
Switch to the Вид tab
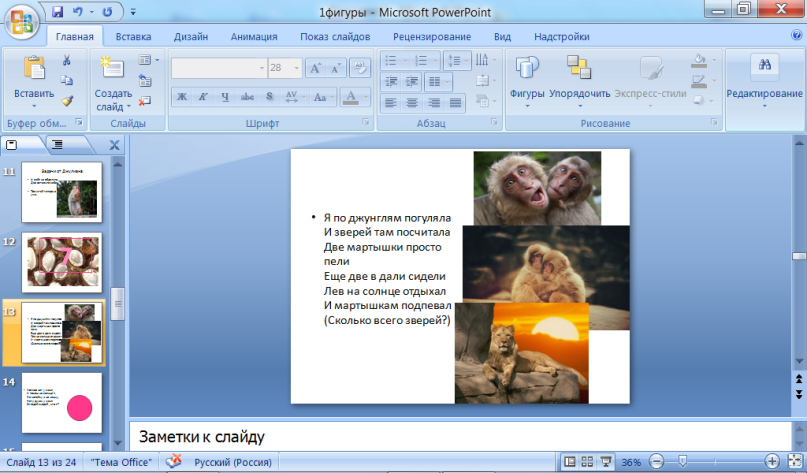(x=502, y=37)
